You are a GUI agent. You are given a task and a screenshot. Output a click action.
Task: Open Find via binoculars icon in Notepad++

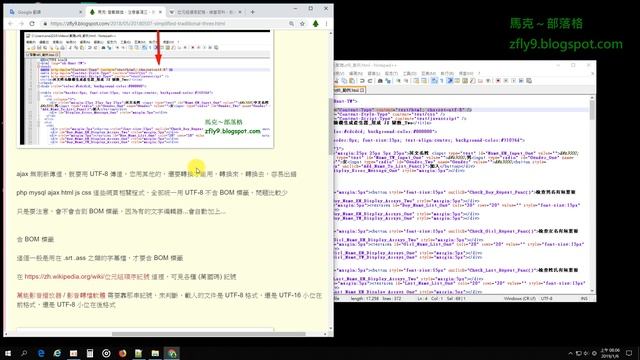(380, 81)
